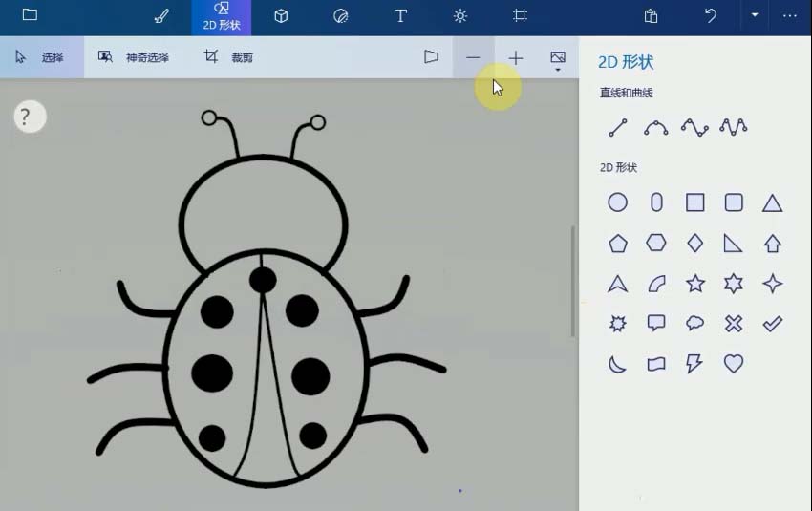The height and width of the screenshot is (511, 812).
Task: Pick the crescent moon shape
Action: [x=617, y=364]
